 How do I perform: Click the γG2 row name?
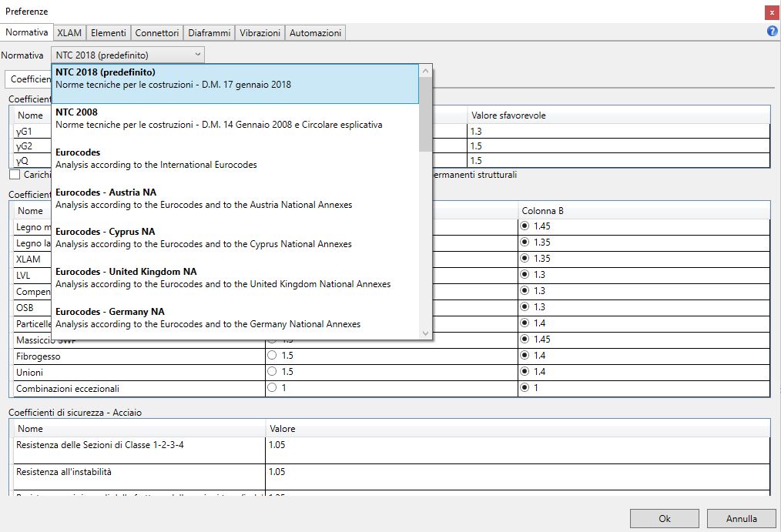pos(24,146)
